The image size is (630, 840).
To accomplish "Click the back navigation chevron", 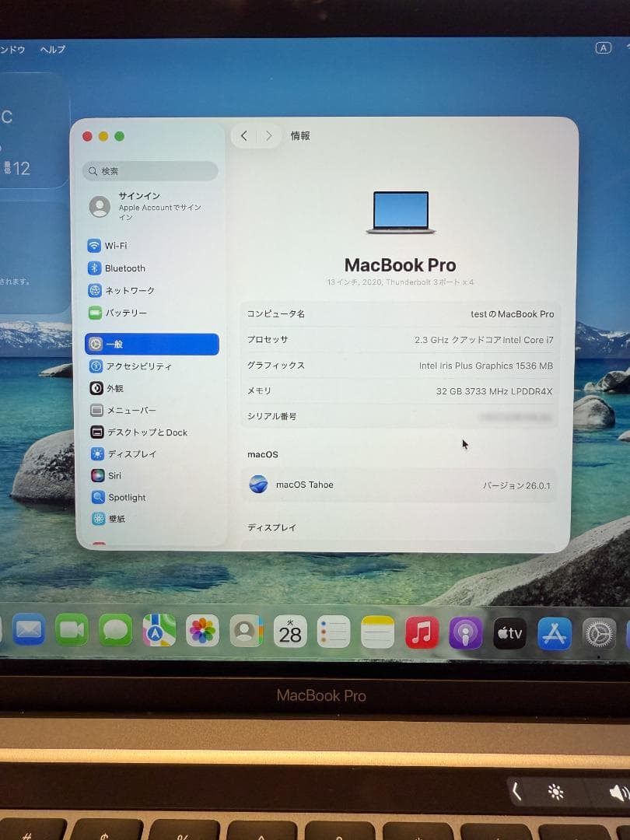I will click(243, 135).
